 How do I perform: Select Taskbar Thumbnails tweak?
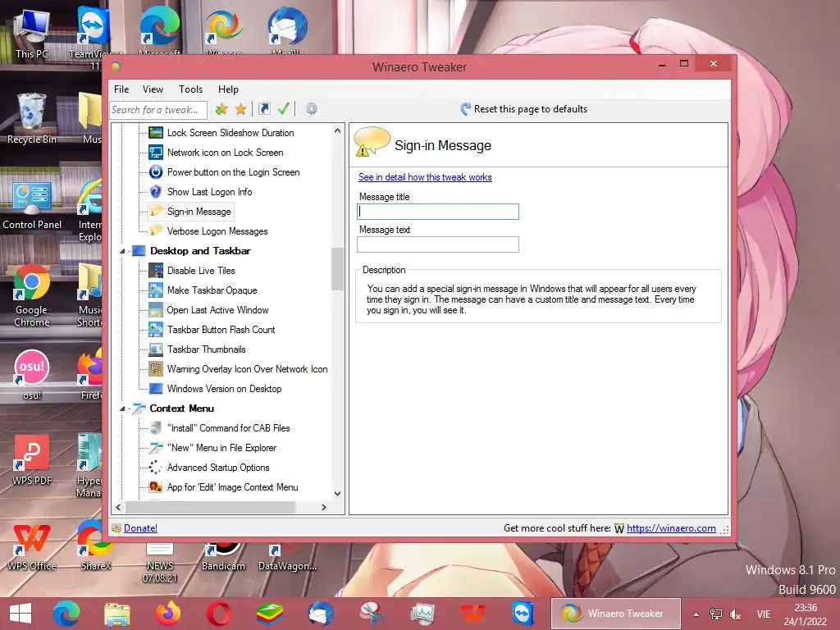206,349
